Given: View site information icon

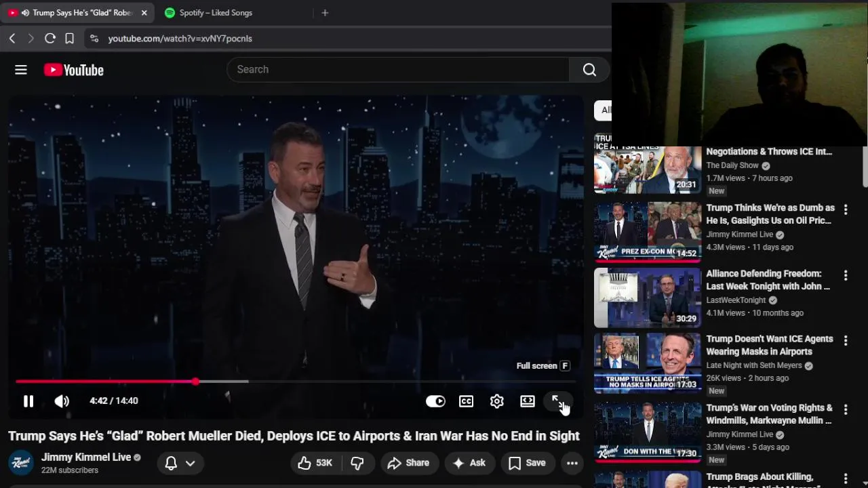Looking at the screenshot, I should 94,39.
